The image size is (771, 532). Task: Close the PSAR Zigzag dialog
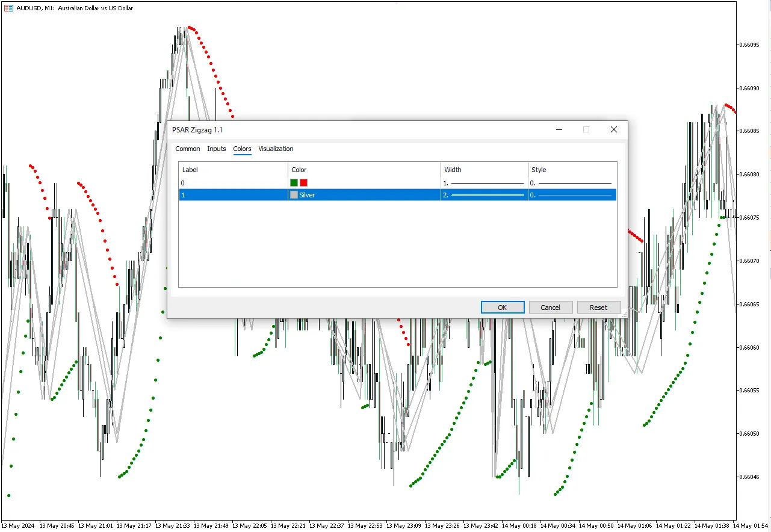coord(613,129)
